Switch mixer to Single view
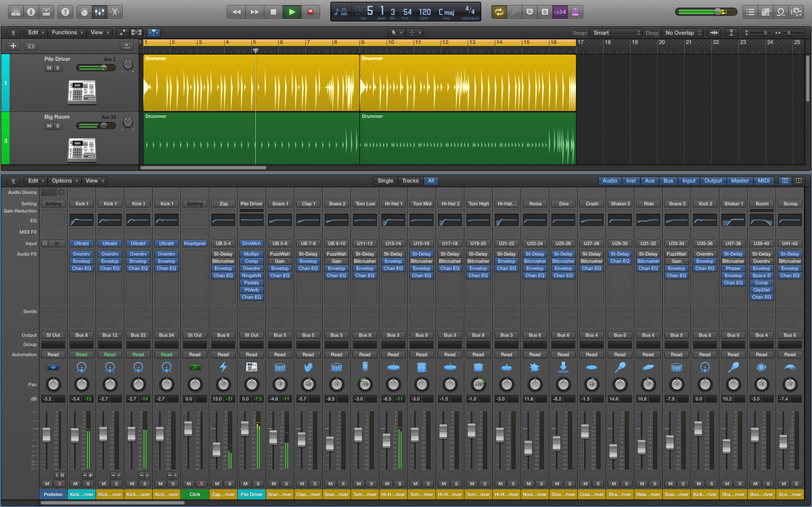 [385, 180]
